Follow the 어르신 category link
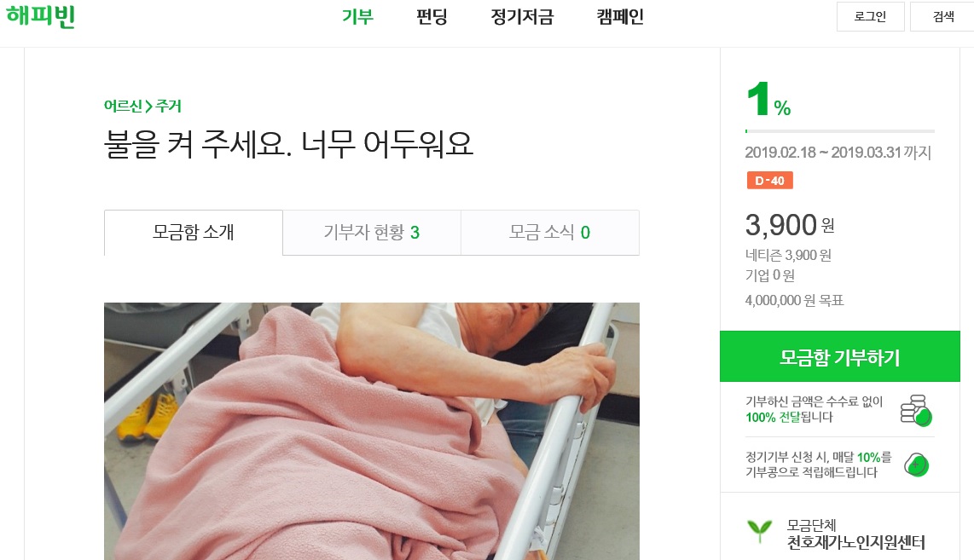This screenshot has width=974, height=560. click(x=123, y=107)
